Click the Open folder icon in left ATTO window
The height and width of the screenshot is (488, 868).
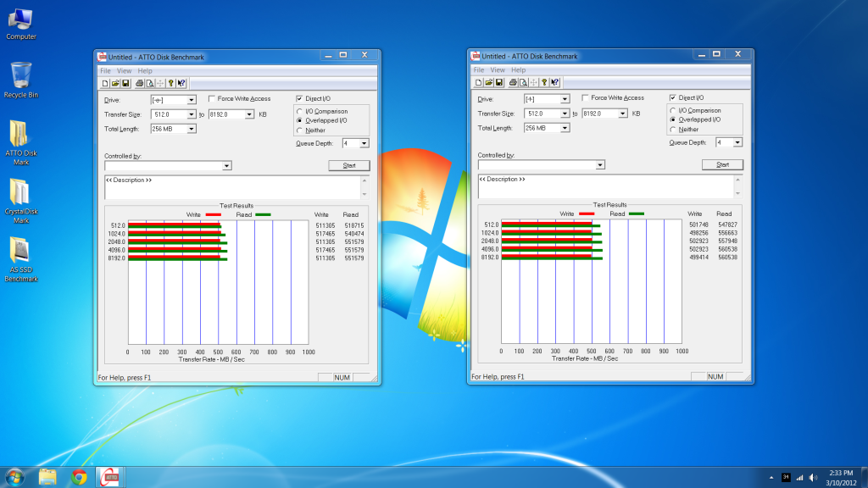click(x=115, y=83)
